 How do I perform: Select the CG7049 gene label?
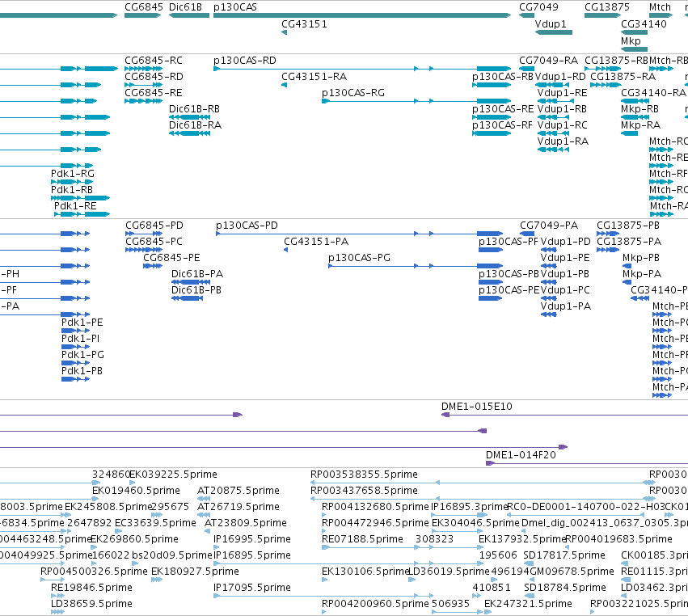(x=538, y=7)
